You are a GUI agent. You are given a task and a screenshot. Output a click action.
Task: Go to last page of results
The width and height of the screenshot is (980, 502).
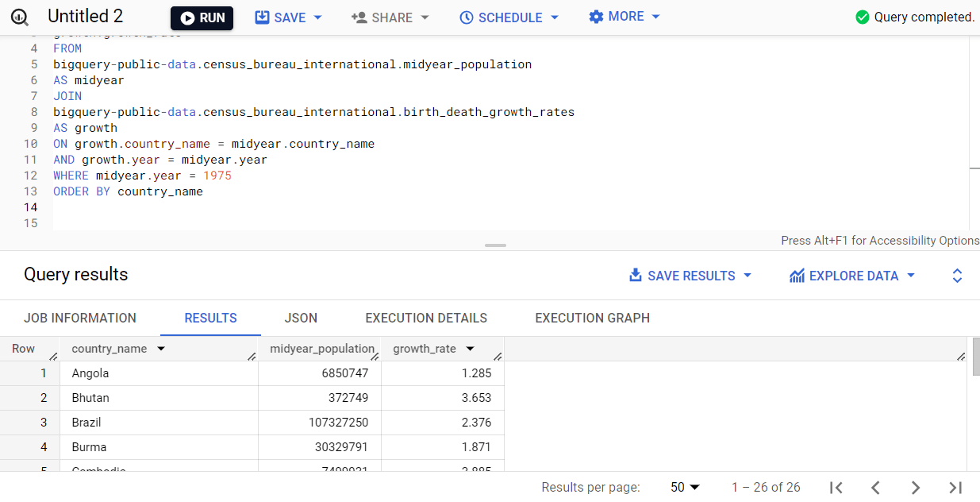[x=955, y=487]
